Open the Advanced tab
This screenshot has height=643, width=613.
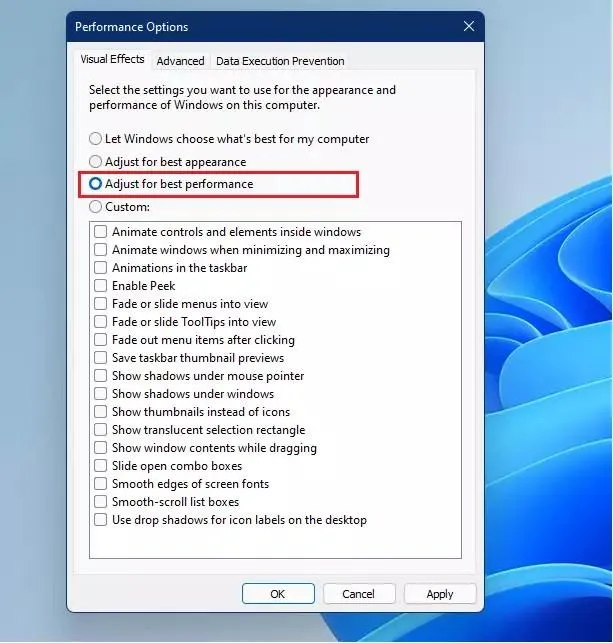(180, 61)
